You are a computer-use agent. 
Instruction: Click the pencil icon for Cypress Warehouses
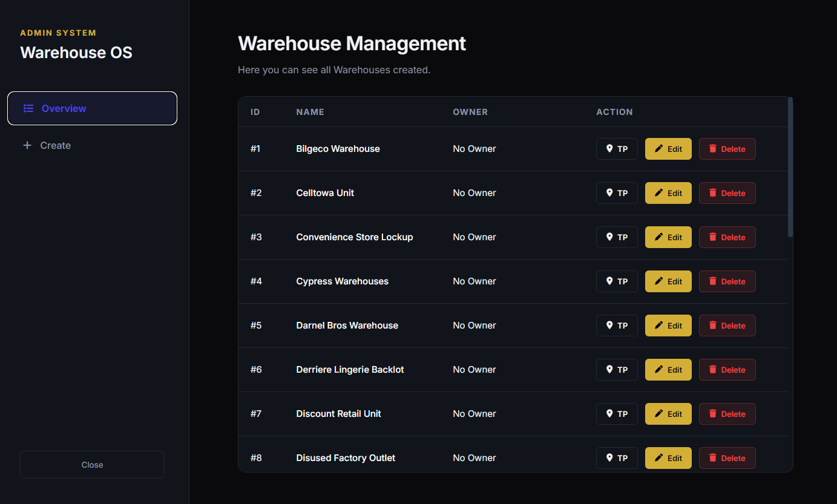[x=659, y=281]
